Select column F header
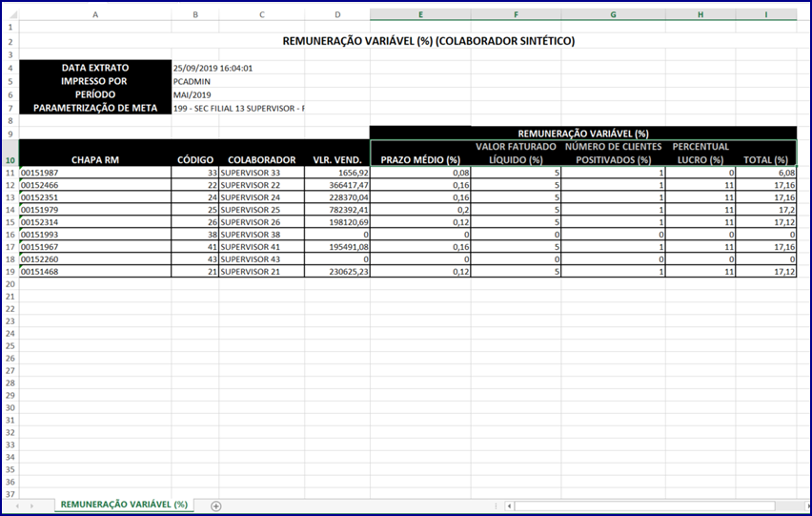Viewport: 812px width, 516px height. 516,14
